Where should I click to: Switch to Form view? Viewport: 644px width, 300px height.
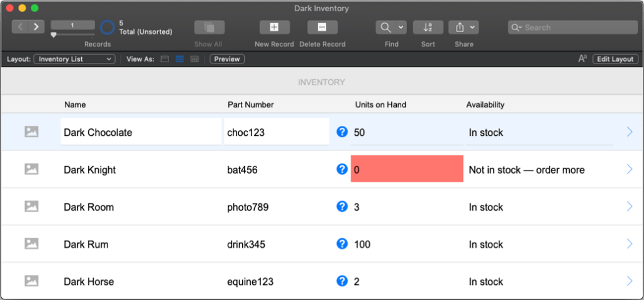[x=165, y=59]
